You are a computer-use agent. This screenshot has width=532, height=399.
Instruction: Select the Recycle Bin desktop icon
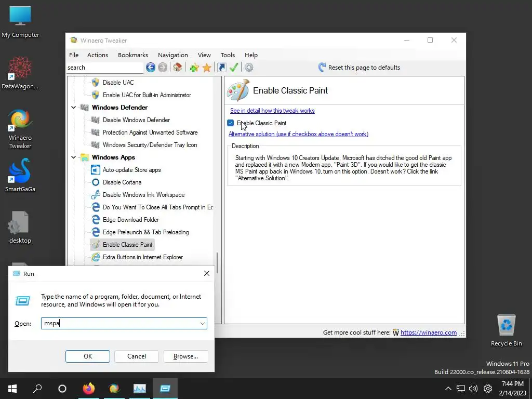coord(506,330)
